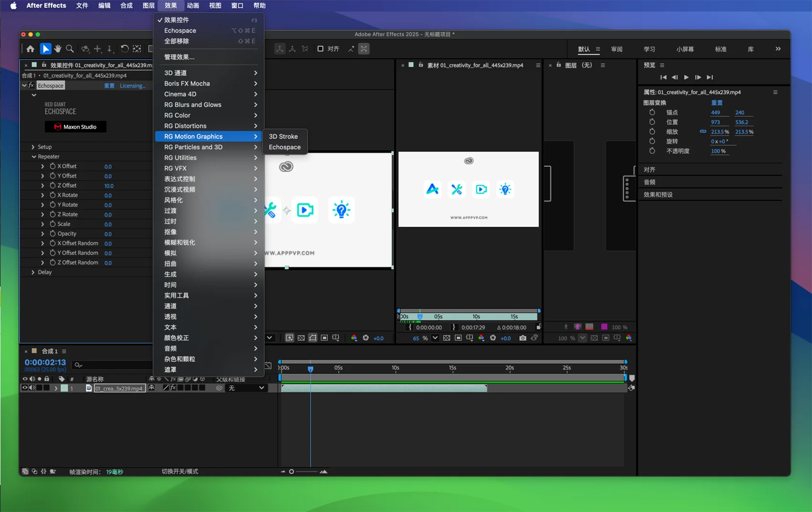The height and width of the screenshot is (512, 812).
Task: Click the timeline zoom slider
Action: pos(303,471)
